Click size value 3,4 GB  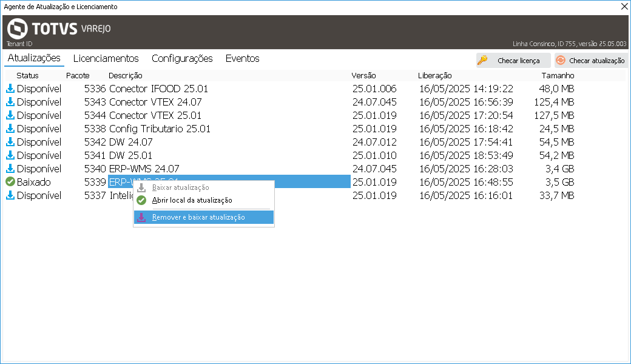click(559, 168)
